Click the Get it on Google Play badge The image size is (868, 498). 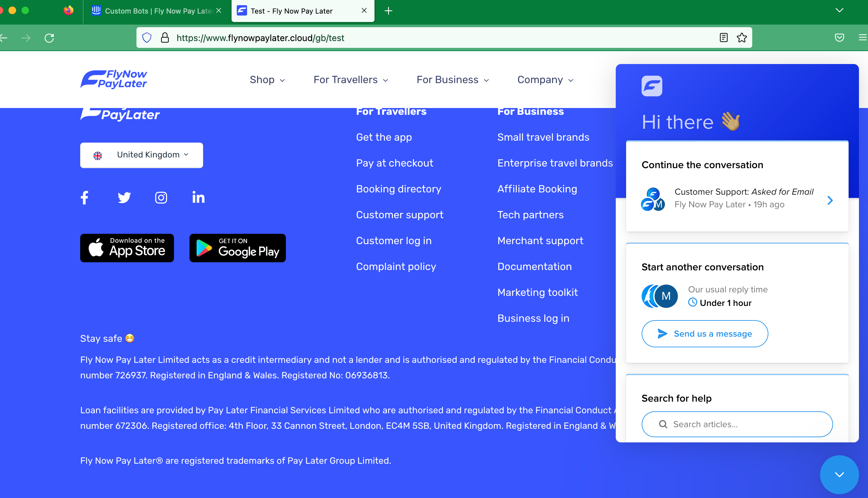click(x=237, y=248)
